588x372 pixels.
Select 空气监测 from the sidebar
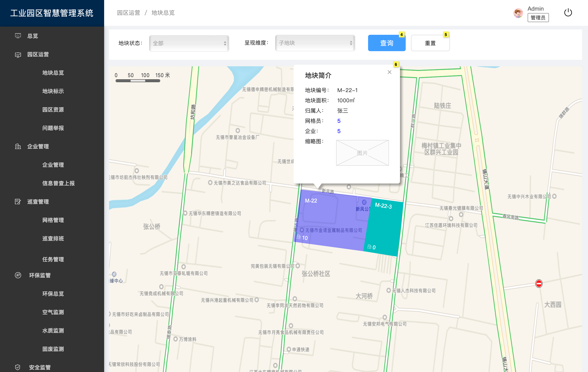(x=53, y=312)
